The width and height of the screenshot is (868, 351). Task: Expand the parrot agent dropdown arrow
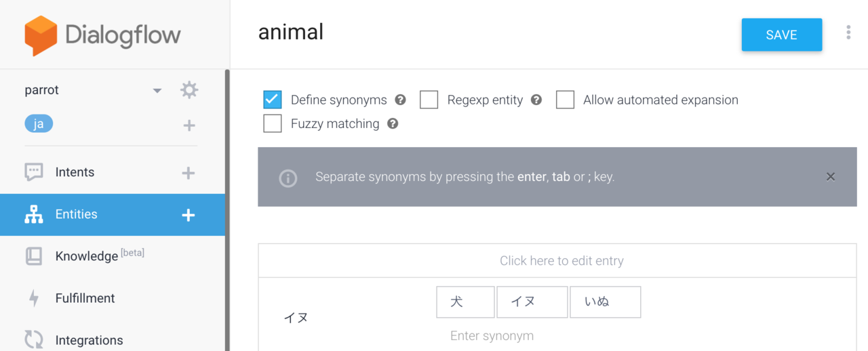(157, 91)
